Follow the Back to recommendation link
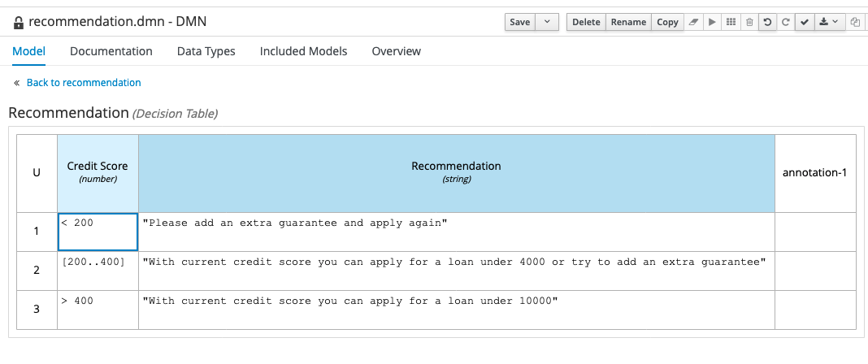 (x=84, y=83)
